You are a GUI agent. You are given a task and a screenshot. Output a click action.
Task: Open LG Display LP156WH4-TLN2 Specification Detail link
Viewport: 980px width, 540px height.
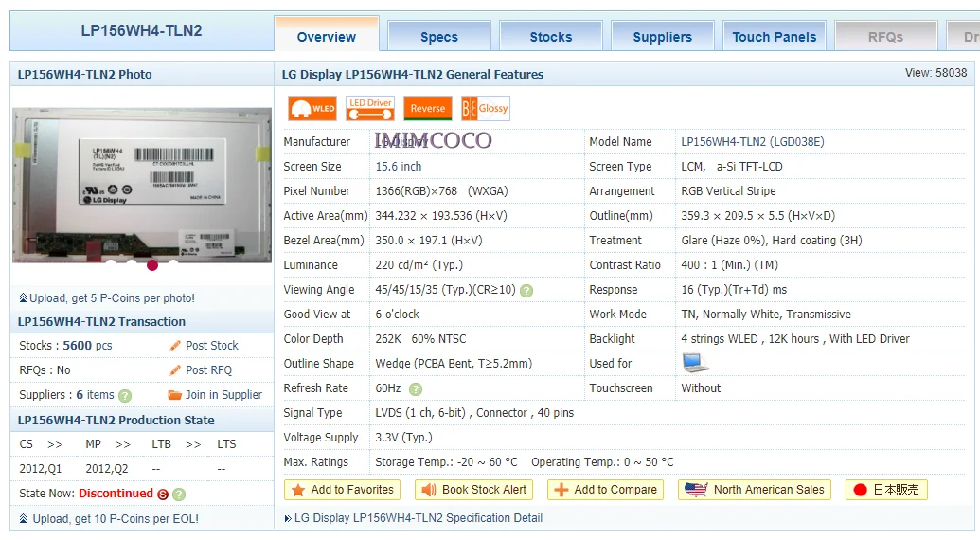click(419, 518)
